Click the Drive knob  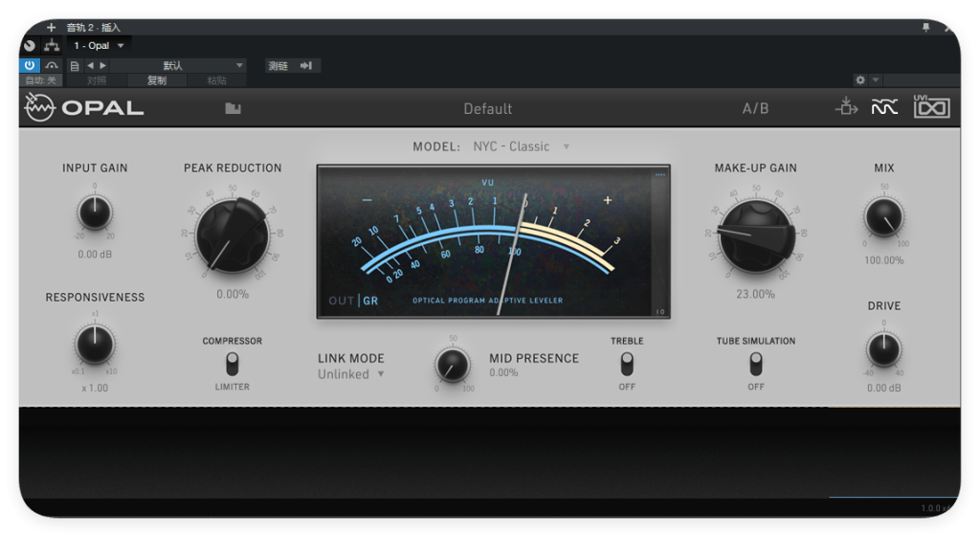(x=883, y=350)
